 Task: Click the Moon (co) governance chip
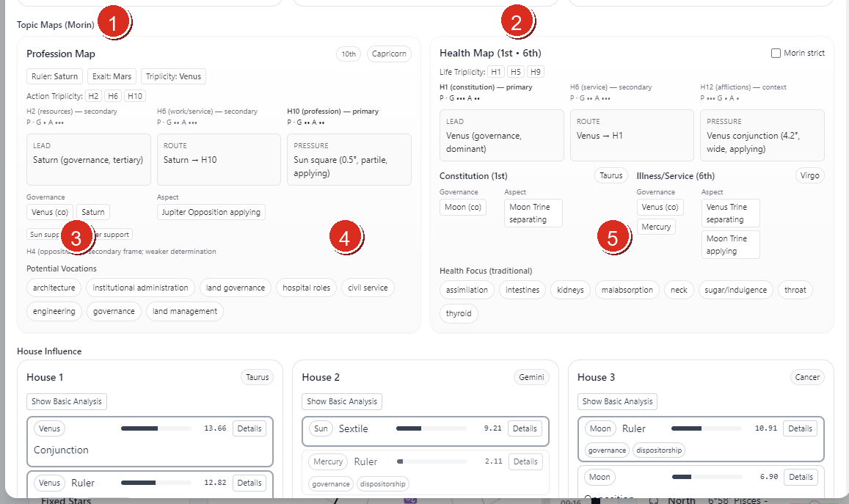463,207
